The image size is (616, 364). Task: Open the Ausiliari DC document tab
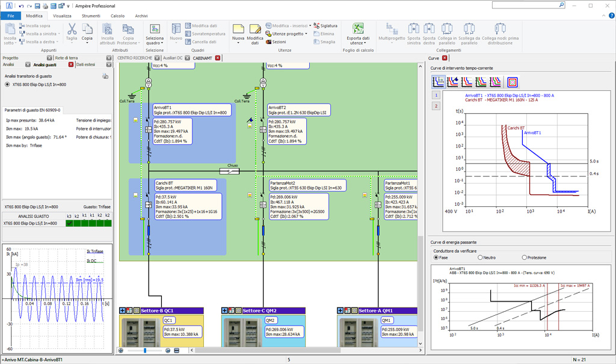(173, 58)
